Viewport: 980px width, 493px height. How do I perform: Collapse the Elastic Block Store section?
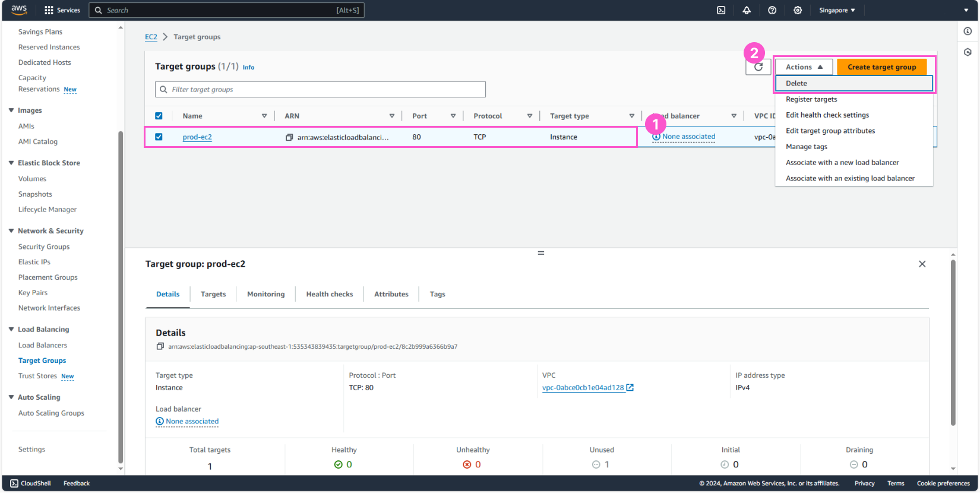coord(11,163)
